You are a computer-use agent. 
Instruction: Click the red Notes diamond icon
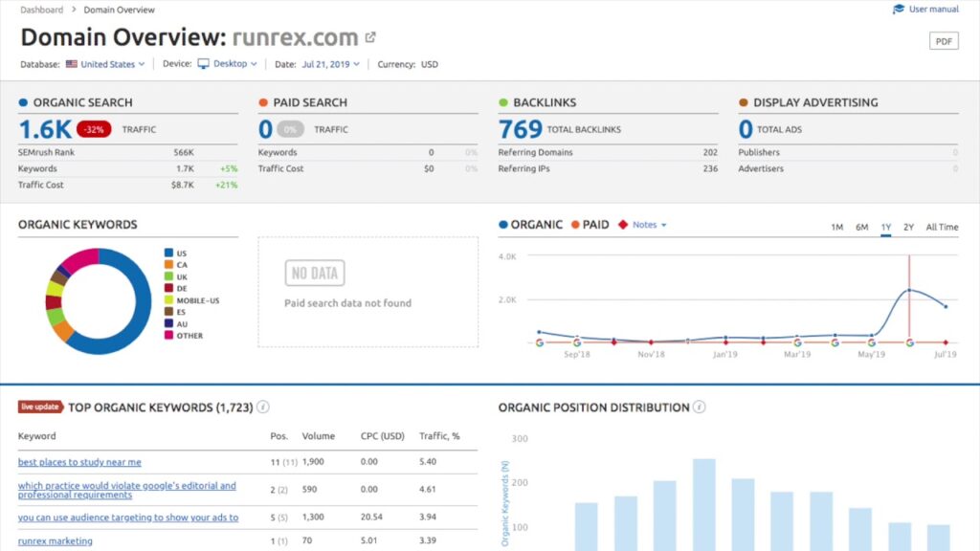(622, 224)
